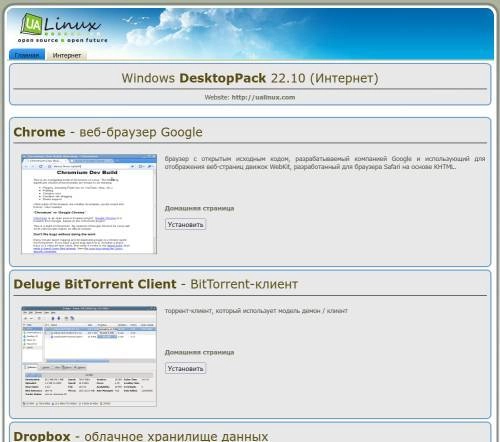Click the Deluge BitTorrent Client heading

[x=156, y=284]
